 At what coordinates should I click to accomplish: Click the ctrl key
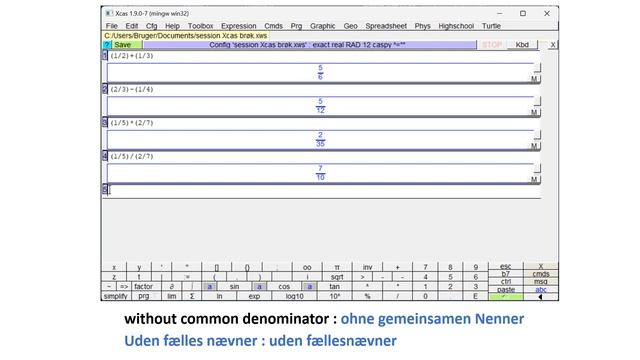pyautogui.click(x=506, y=282)
